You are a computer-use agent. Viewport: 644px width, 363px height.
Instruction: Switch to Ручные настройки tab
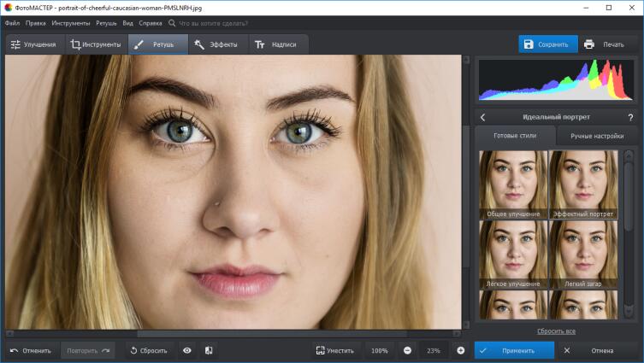click(597, 136)
